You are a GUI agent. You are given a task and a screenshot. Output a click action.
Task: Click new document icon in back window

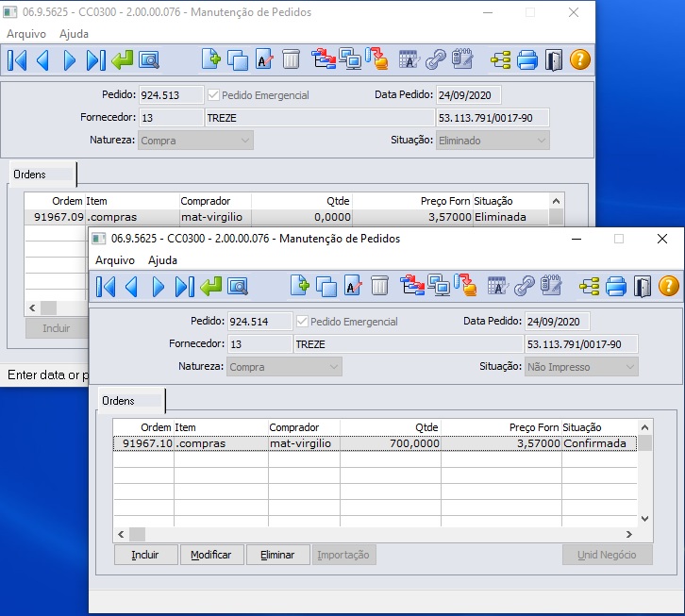211,59
